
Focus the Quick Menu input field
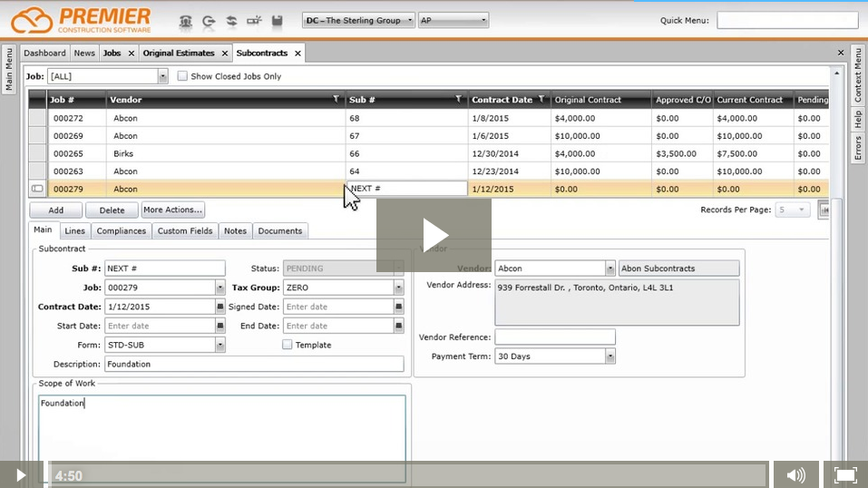click(787, 21)
